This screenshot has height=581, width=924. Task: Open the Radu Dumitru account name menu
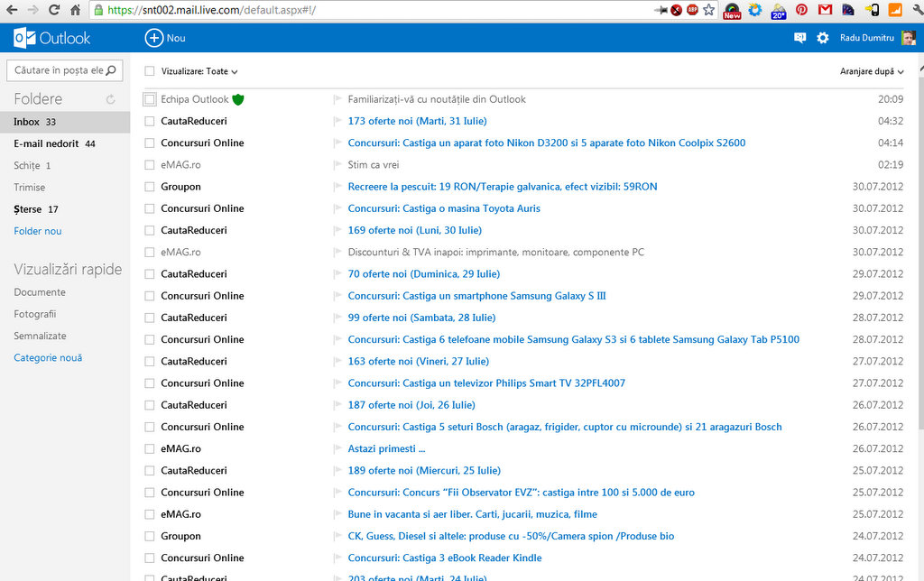coord(867,38)
